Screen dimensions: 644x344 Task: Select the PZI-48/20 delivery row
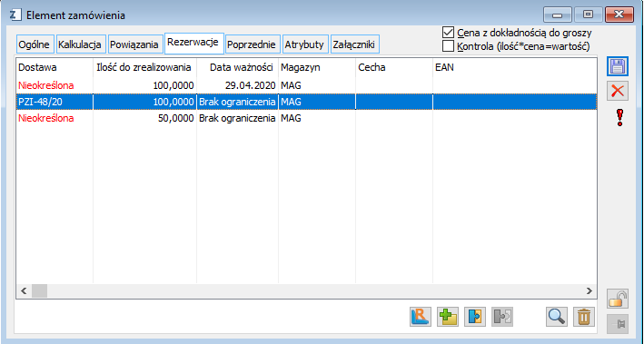[x=306, y=102]
